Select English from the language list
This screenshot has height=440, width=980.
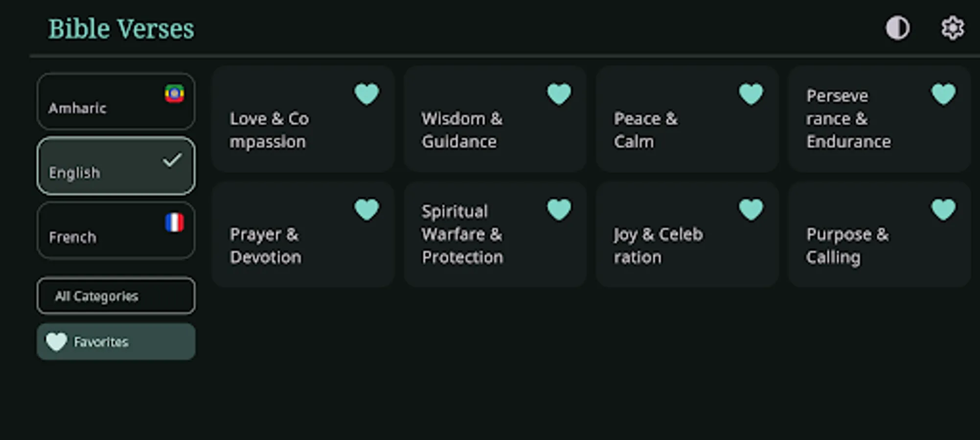coord(115,166)
